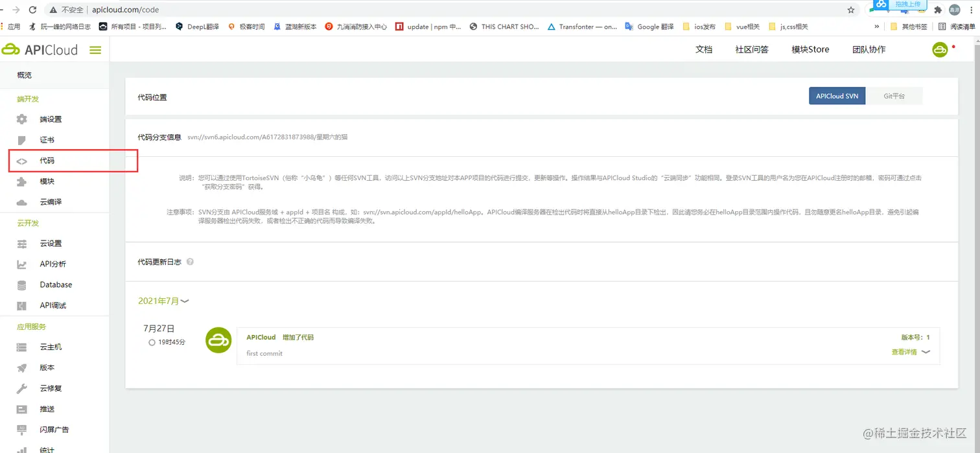Screen dimensions: 980x453
Task: Click the Database stack icon
Action: tap(22, 285)
